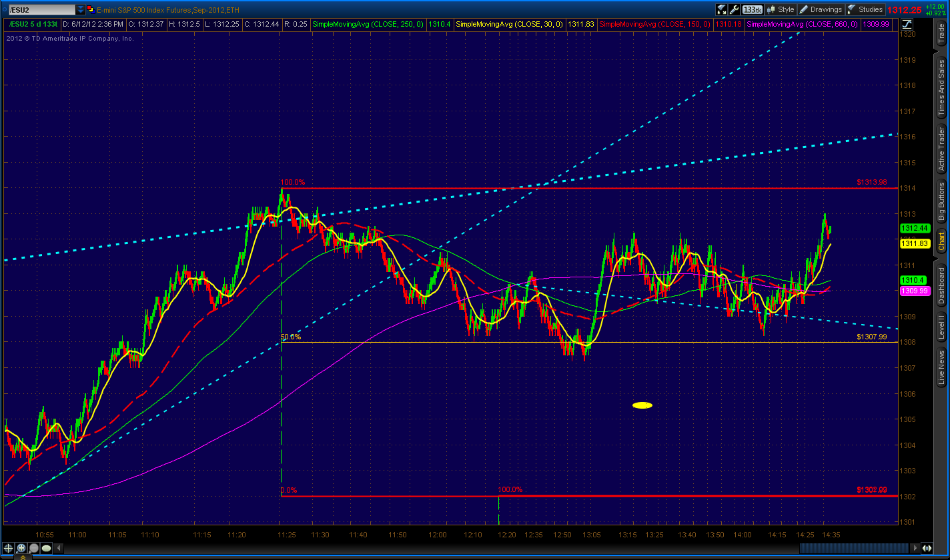Open chart settings wrench icon
The height and width of the screenshot is (560, 950).
(x=735, y=9)
